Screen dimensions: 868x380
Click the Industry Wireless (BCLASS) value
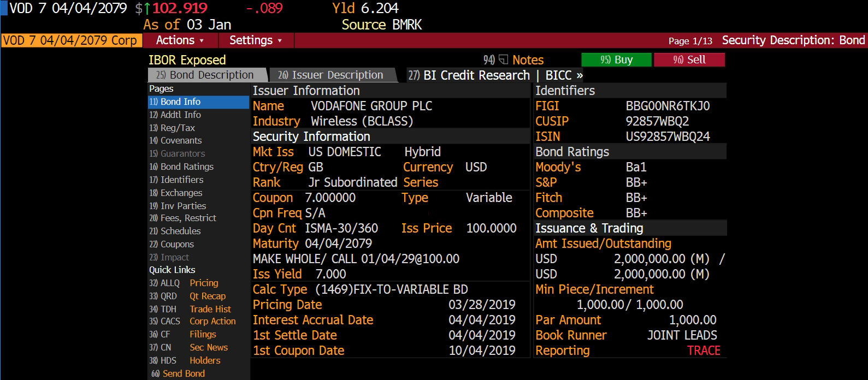[362, 121]
